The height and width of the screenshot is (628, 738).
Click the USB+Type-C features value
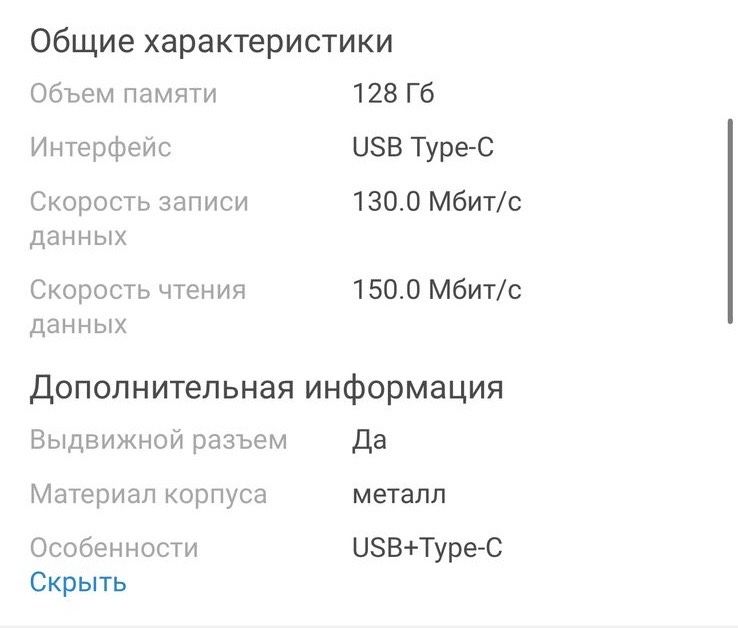click(x=427, y=548)
